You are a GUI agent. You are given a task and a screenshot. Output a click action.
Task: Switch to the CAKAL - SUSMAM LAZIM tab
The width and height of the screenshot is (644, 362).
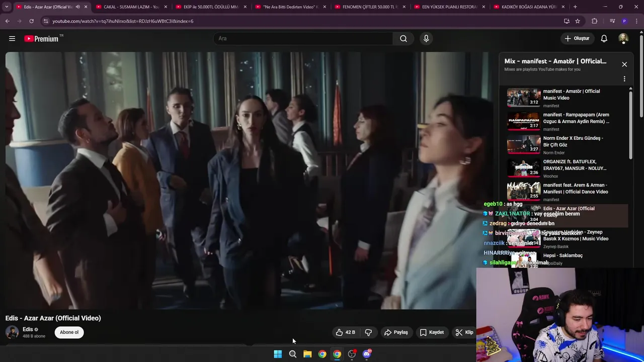click(x=131, y=7)
